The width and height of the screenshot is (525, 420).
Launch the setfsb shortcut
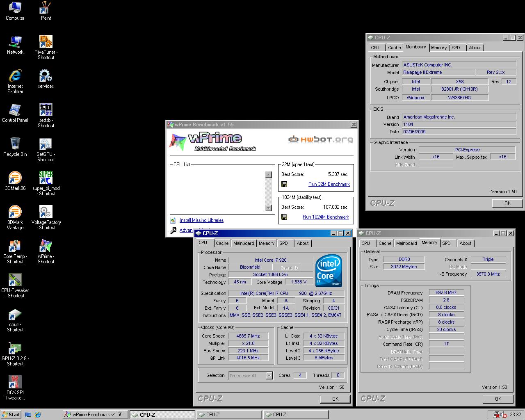point(46,116)
